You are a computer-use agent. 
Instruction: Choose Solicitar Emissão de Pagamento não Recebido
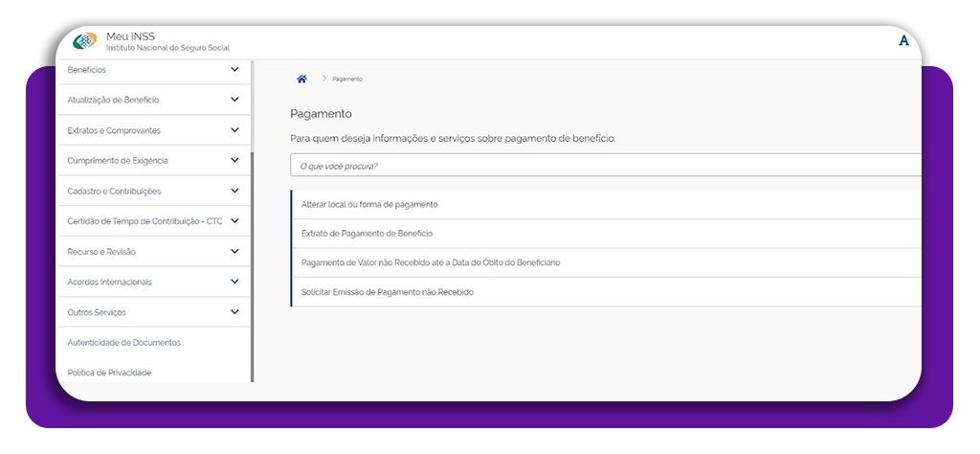(x=387, y=292)
